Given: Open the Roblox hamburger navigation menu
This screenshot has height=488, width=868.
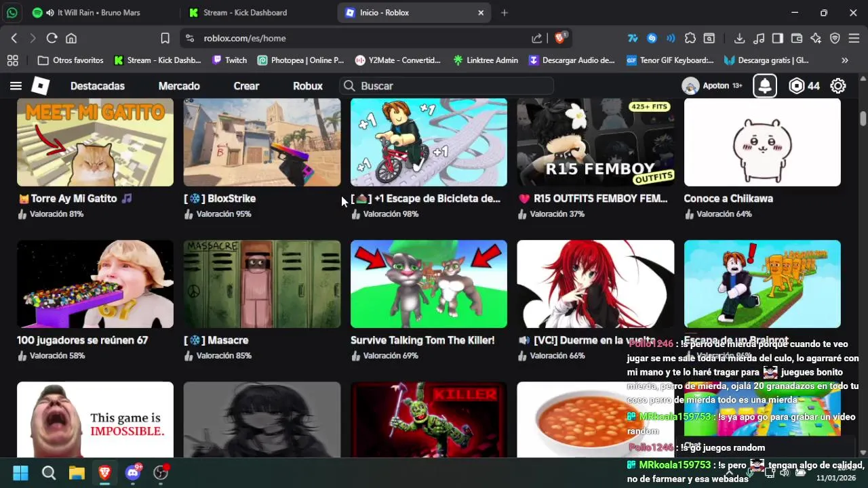Looking at the screenshot, I should (16, 86).
